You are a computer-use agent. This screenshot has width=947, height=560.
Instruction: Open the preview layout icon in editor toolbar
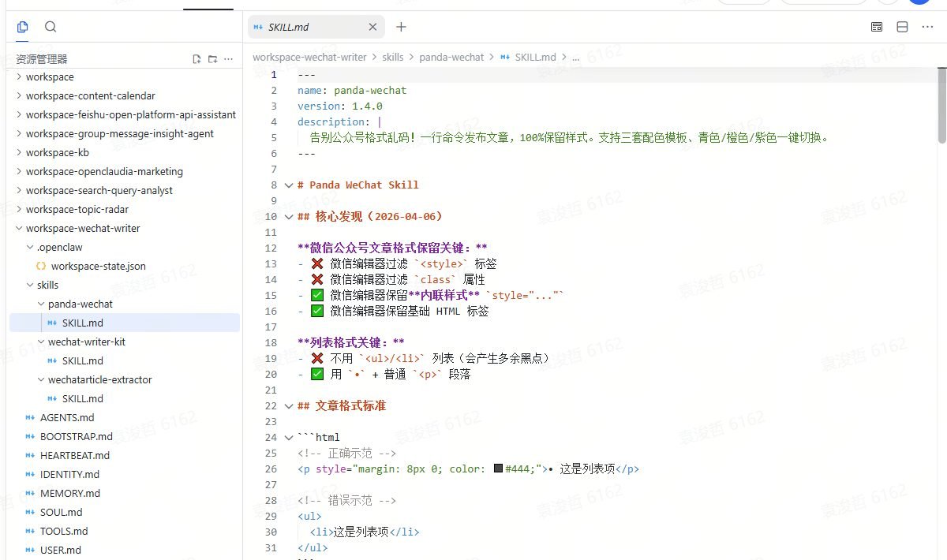pyautogui.click(x=877, y=27)
